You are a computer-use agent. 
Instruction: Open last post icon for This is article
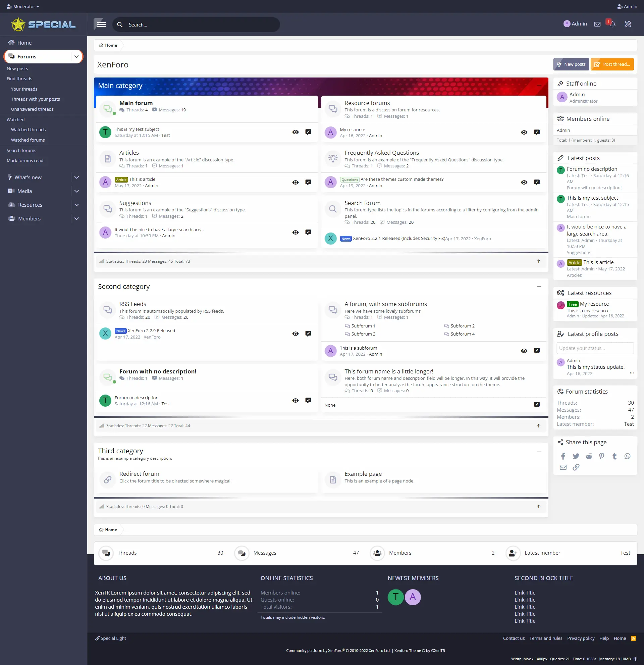308,182
